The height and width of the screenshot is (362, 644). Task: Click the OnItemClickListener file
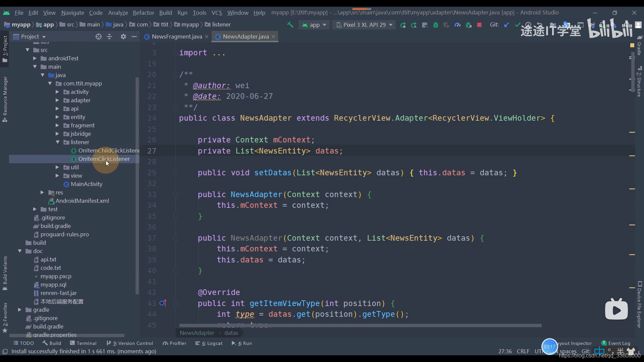(104, 159)
